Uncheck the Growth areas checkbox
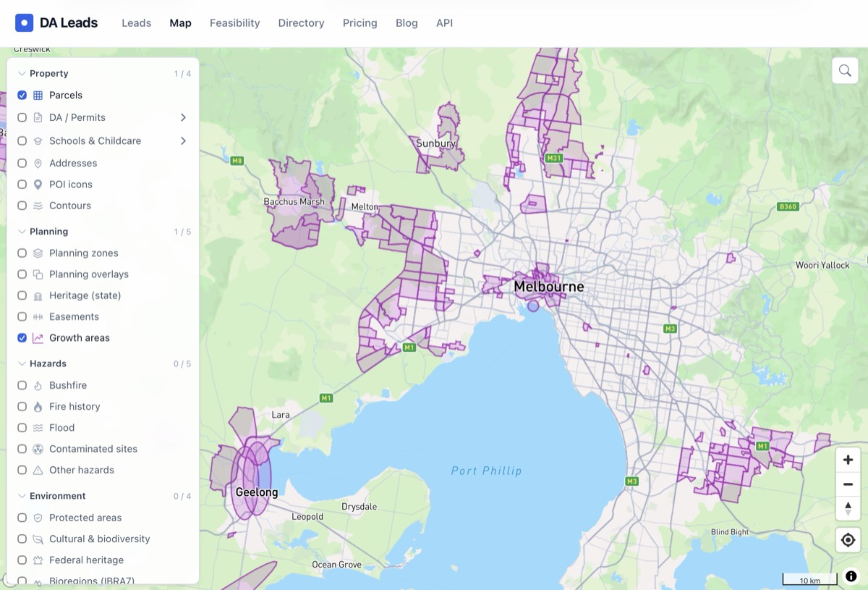Screen dimensions: 868x590 (x=22, y=338)
